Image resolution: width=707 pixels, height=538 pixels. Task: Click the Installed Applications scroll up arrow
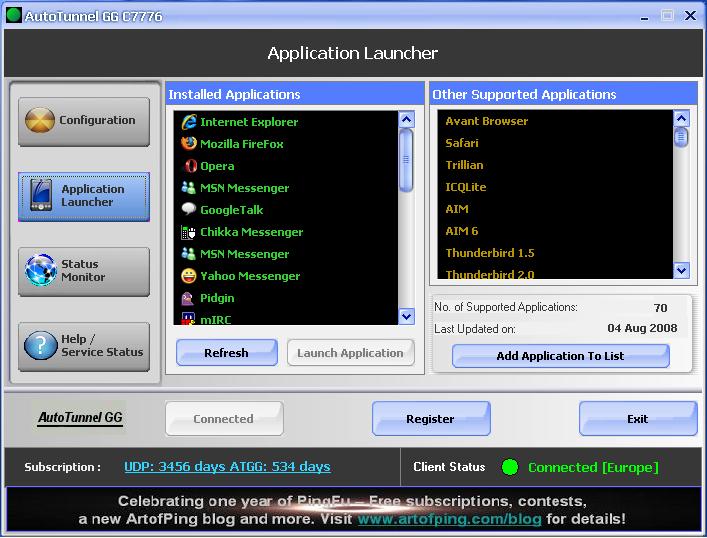click(406, 120)
